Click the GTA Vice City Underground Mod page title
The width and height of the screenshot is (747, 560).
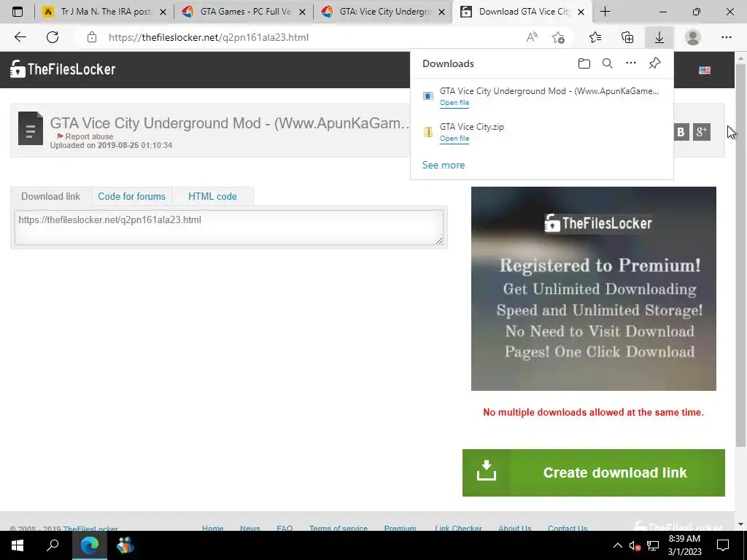pos(230,122)
